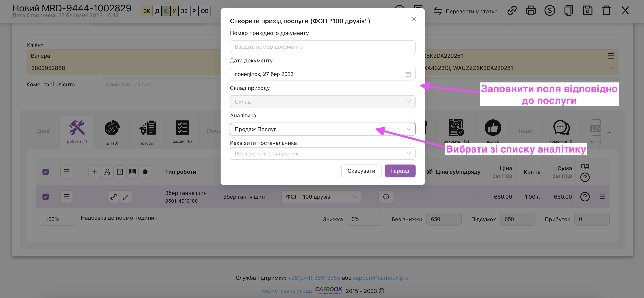Screen dimensions: 644x298
Task: Select the У status badge
Action: click(x=174, y=11)
